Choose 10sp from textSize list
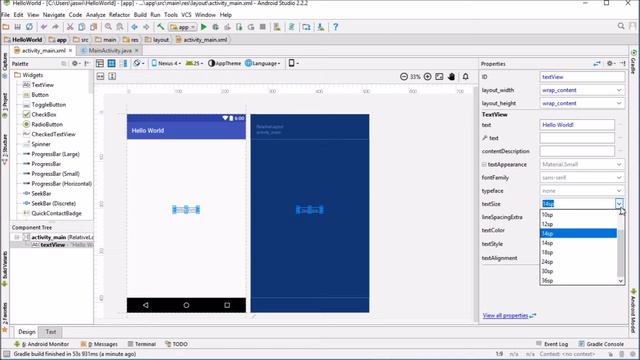 click(x=578, y=215)
